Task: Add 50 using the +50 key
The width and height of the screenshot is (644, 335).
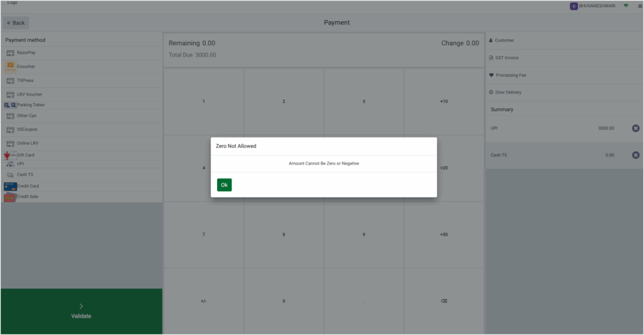Action: click(x=444, y=235)
